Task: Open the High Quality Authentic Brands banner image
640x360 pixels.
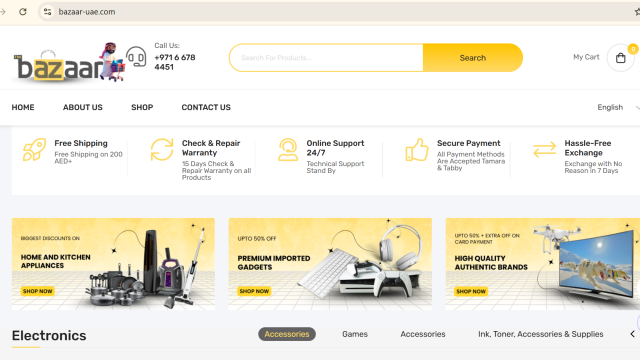Action: pyautogui.click(x=543, y=264)
